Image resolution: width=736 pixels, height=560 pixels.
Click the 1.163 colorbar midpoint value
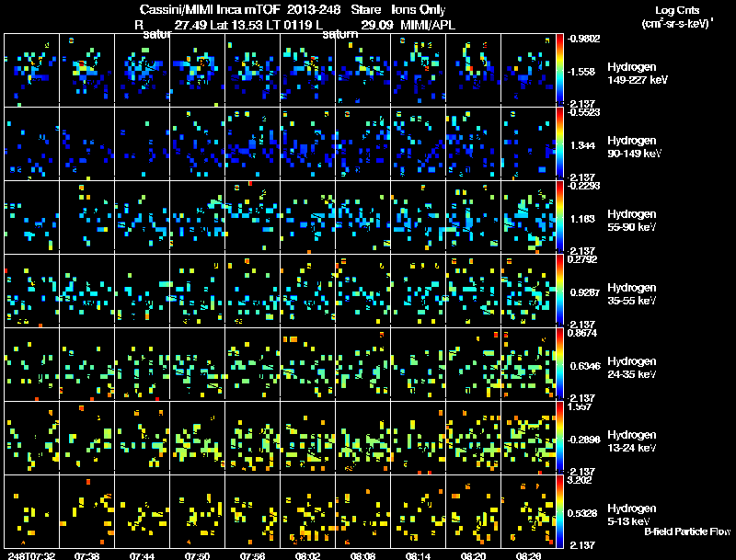coord(582,219)
